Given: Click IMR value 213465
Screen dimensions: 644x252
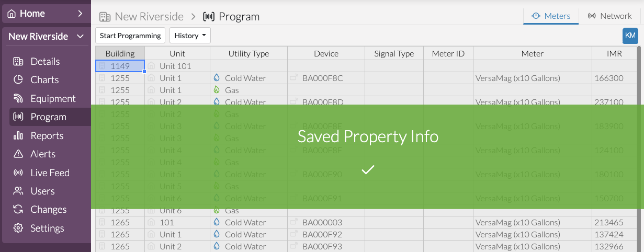Looking at the screenshot, I should coord(614,222).
